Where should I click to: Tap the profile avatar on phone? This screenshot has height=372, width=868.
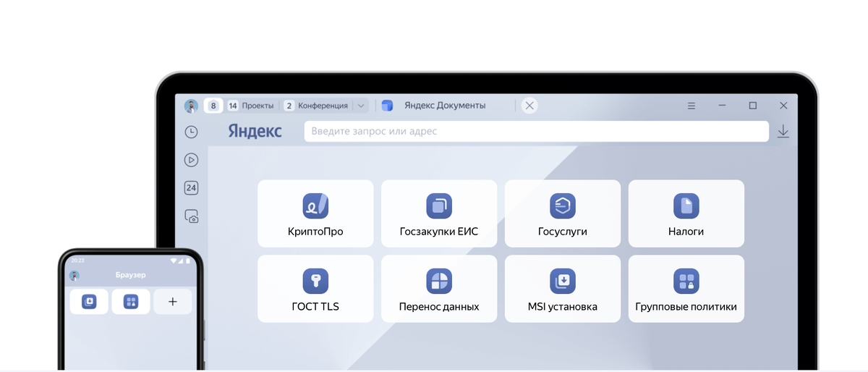[x=74, y=276]
